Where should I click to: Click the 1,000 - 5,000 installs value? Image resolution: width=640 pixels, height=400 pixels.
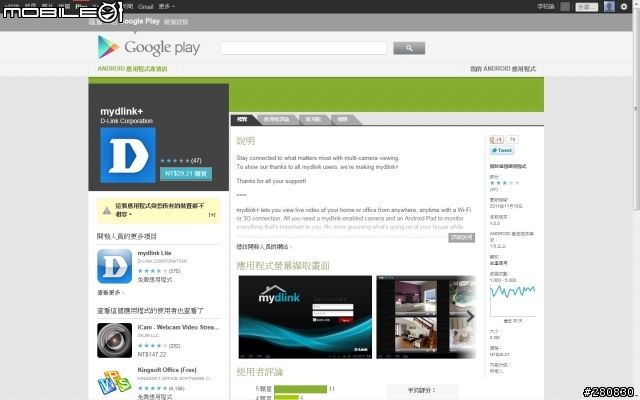[x=503, y=280]
